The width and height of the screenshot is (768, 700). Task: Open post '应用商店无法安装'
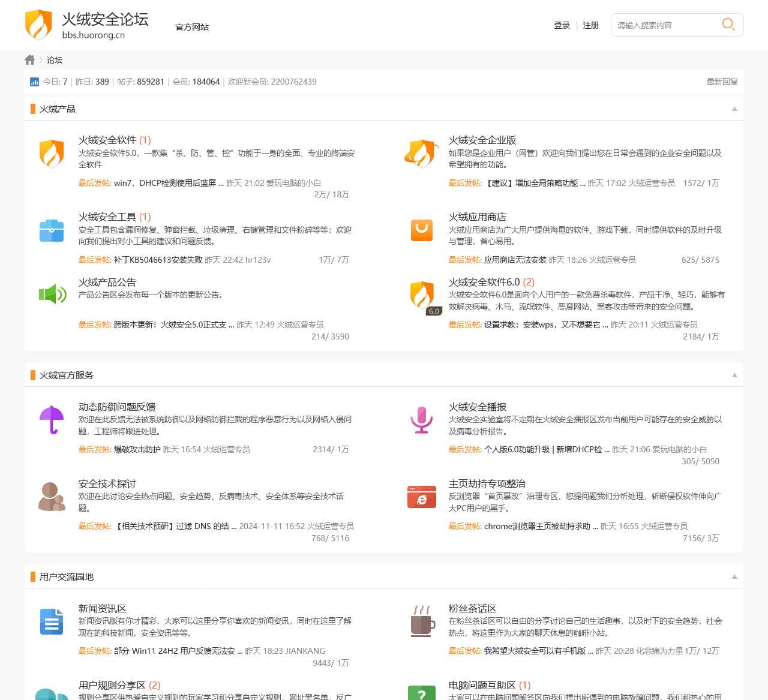click(515, 260)
